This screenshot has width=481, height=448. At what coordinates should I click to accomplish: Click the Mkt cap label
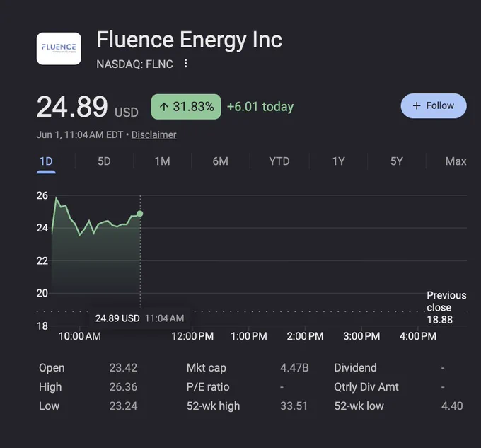point(207,367)
